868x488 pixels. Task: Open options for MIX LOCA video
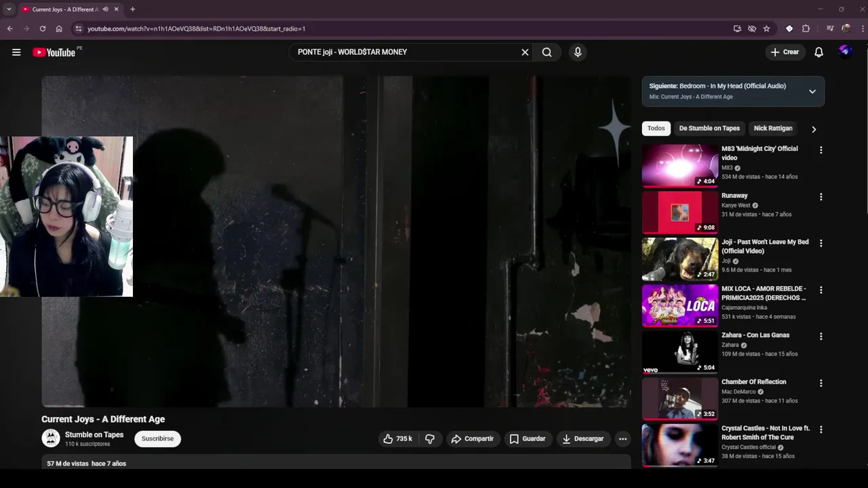click(x=821, y=290)
